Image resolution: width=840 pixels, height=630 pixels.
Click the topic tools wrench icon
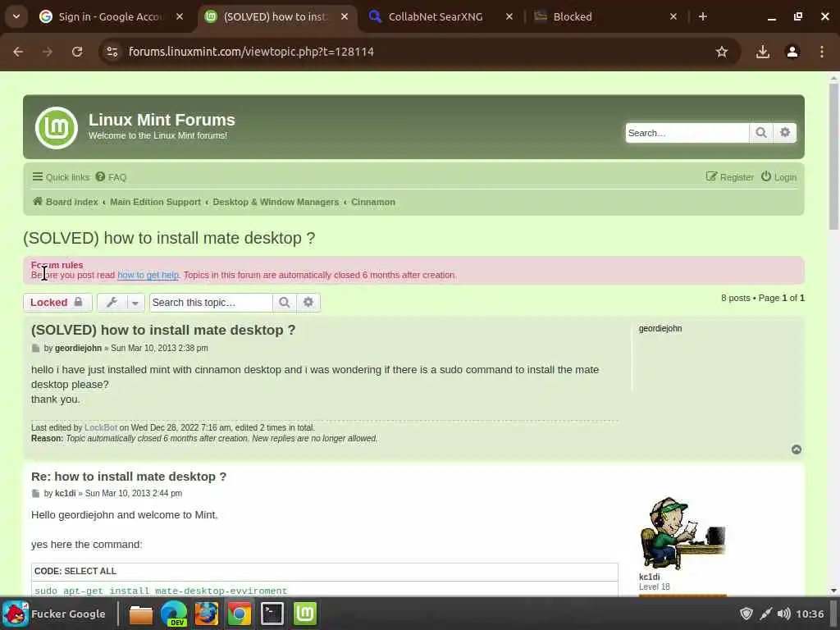[112, 303]
